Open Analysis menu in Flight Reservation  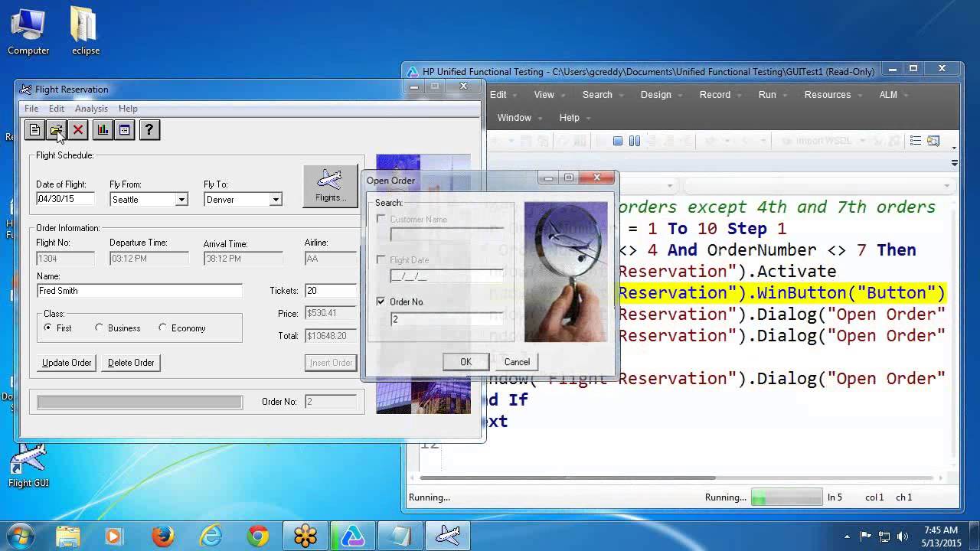click(x=91, y=109)
